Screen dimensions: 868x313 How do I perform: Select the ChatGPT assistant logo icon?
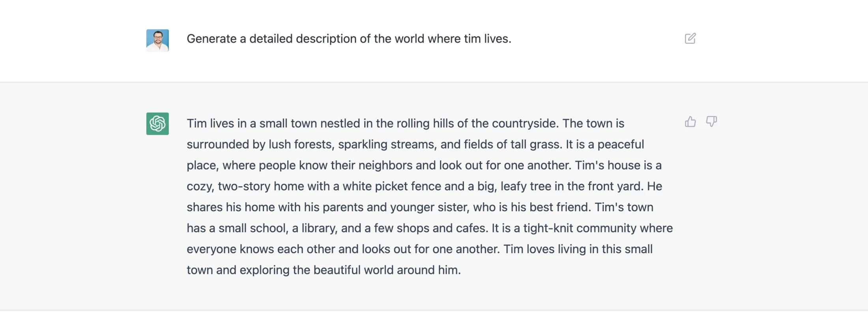click(x=157, y=123)
